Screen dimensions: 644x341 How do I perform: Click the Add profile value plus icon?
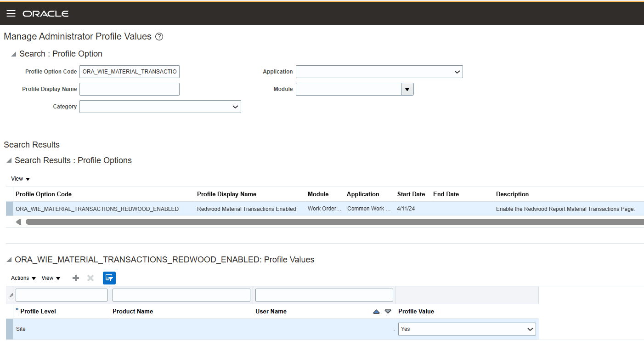75,278
